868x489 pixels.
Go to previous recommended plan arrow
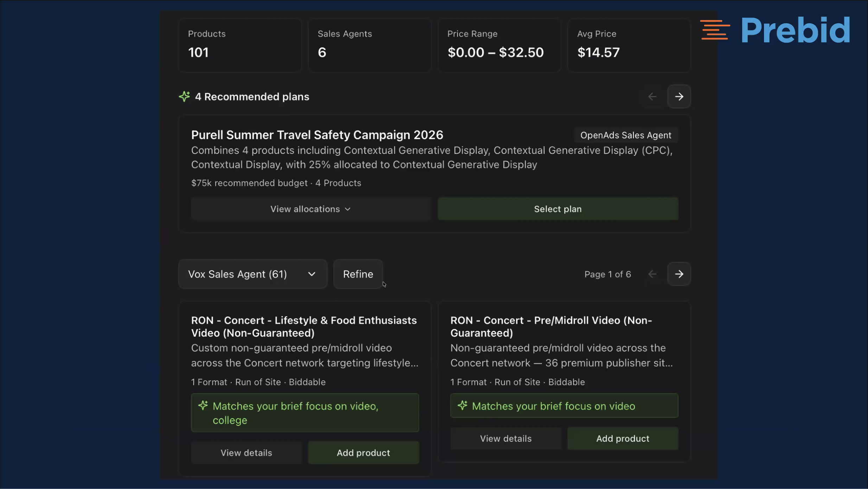652,96
